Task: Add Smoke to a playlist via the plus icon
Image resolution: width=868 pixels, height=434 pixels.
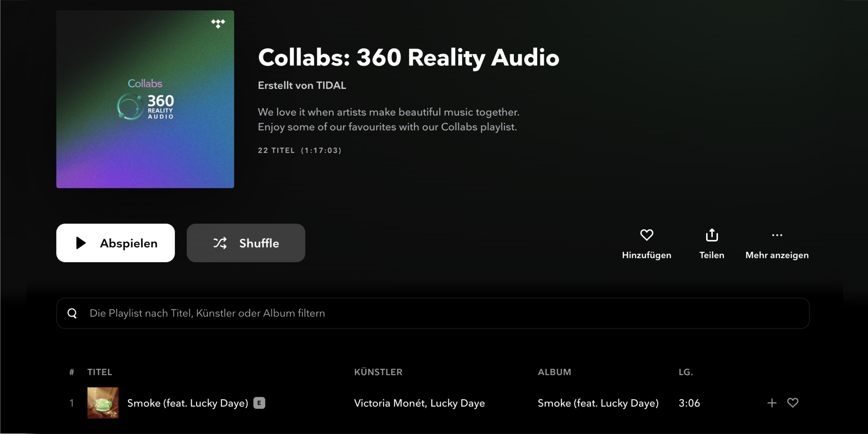Action: (x=771, y=403)
